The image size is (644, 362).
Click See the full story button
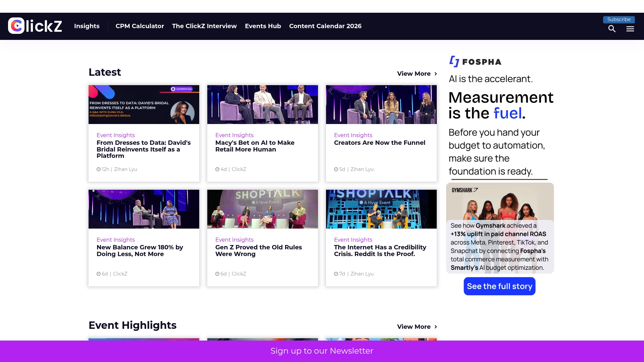[499, 286]
